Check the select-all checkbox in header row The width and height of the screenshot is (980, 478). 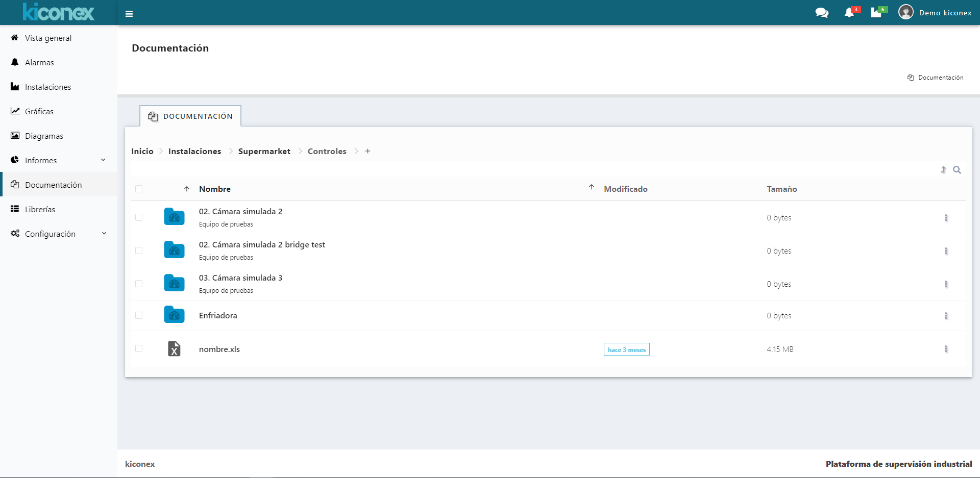pos(139,189)
